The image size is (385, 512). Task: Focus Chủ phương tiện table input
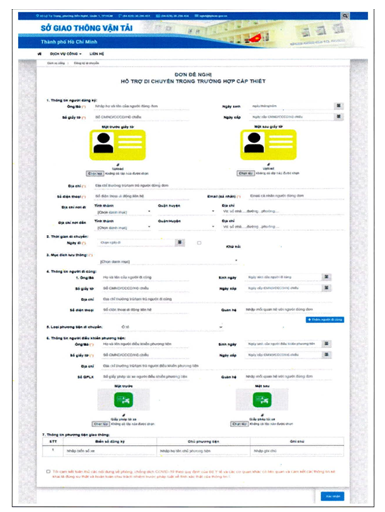tap(203, 451)
